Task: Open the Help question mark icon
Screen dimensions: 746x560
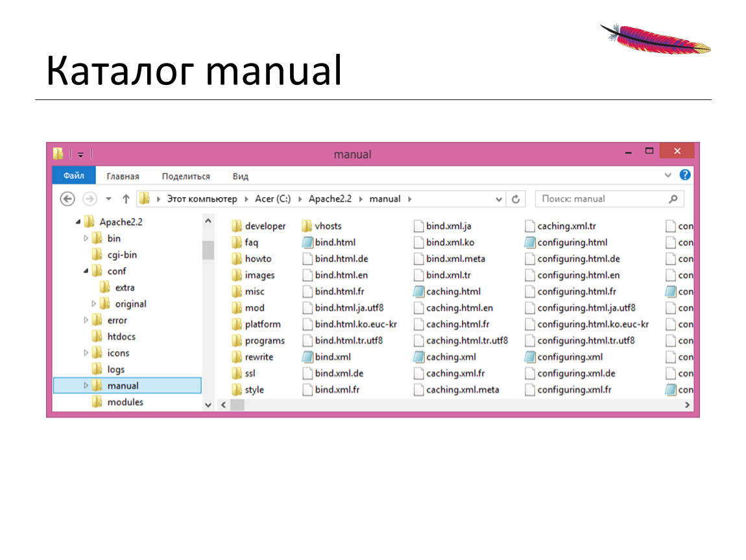Action: pyautogui.click(x=685, y=175)
